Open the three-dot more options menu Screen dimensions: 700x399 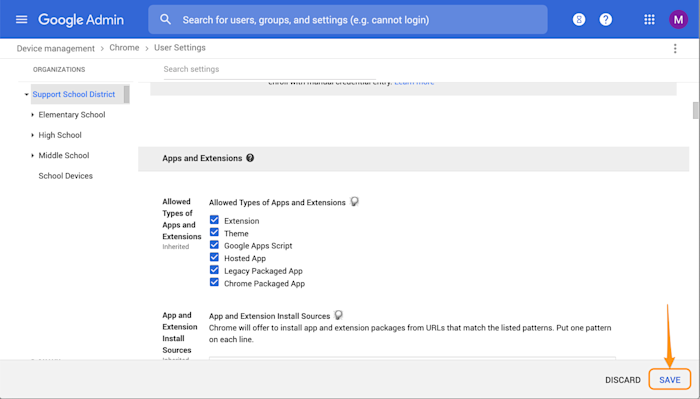(675, 49)
